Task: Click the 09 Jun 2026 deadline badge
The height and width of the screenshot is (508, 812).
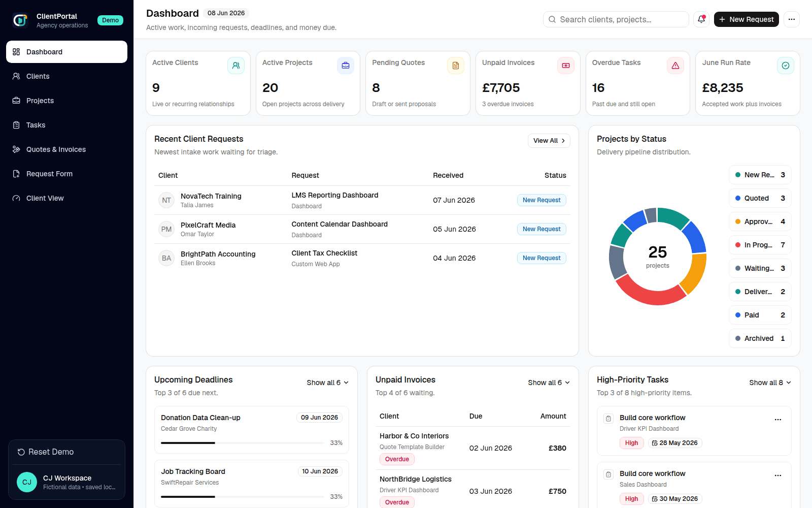Action: coord(319,418)
